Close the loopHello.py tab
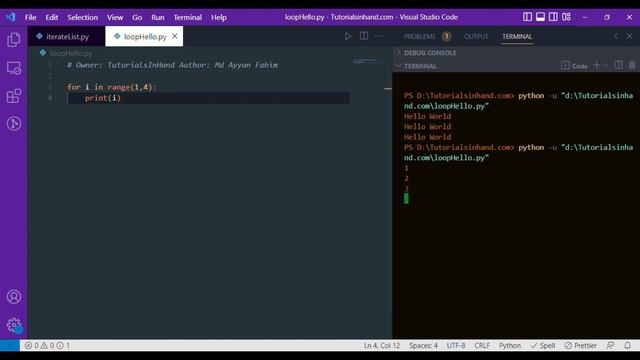This screenshot has width=640, height=360. 175,36
